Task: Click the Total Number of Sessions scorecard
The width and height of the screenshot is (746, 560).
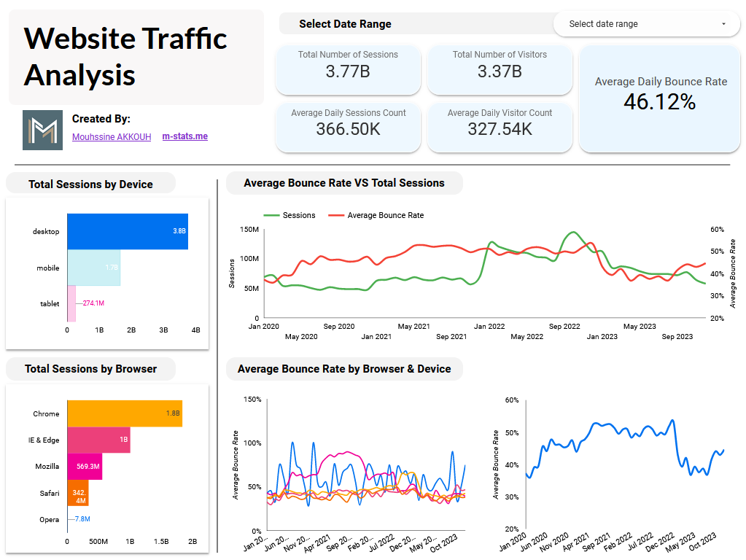Action: (348, 69)
